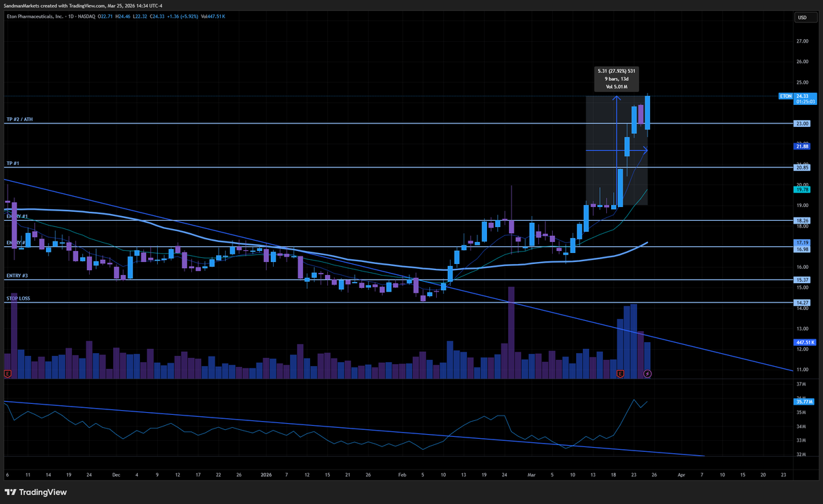Select the TP #1 line label
Screen dimensions: 823x504
click(13, 163)
